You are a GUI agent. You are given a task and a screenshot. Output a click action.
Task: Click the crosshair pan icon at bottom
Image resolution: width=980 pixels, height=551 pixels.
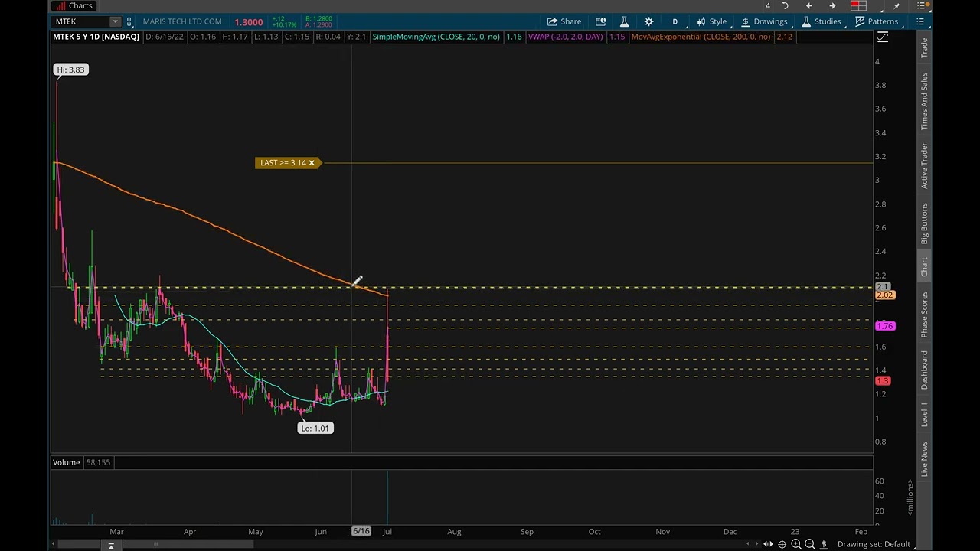[x=782, y=544]
